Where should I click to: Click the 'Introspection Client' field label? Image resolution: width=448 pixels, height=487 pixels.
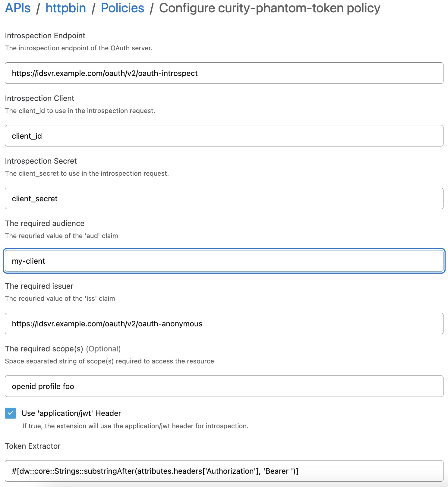click(39, 99)
